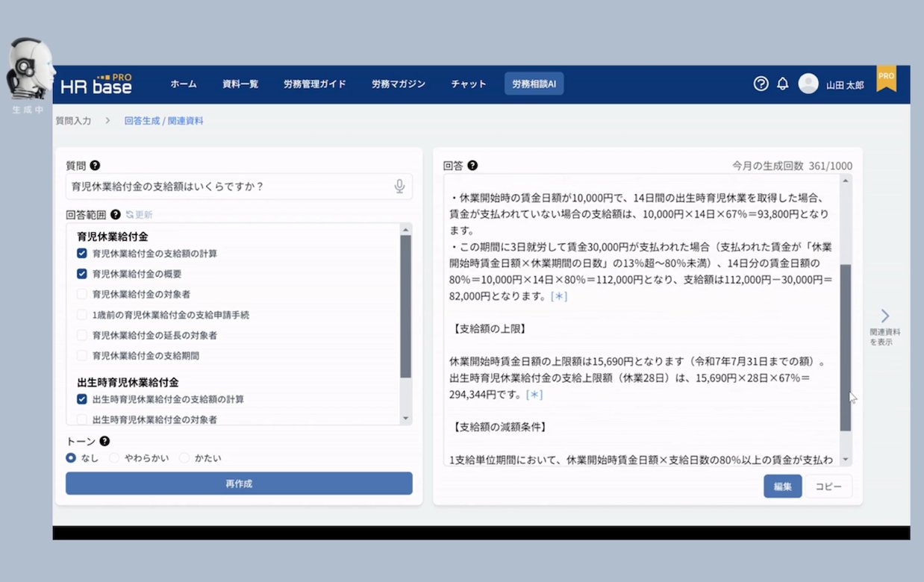
Task: Click scope list scroll up arrow
Action: coord(406,229)
